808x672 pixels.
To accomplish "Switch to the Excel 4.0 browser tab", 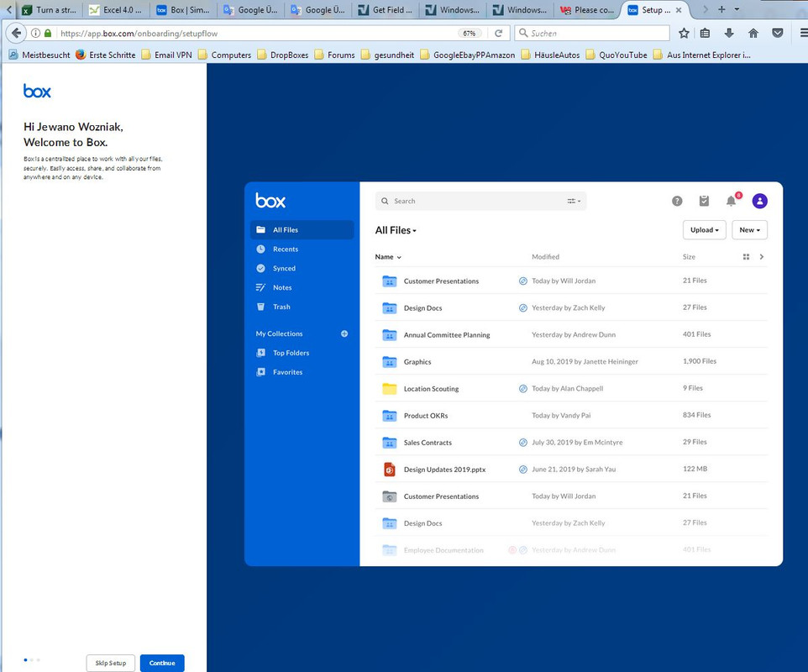I will click(x=116, y=10).
